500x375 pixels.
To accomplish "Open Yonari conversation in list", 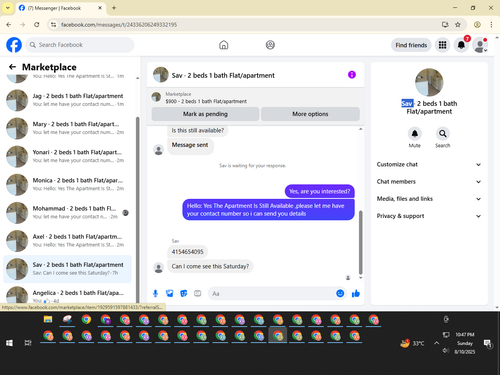I will click(x=67, y=156).
